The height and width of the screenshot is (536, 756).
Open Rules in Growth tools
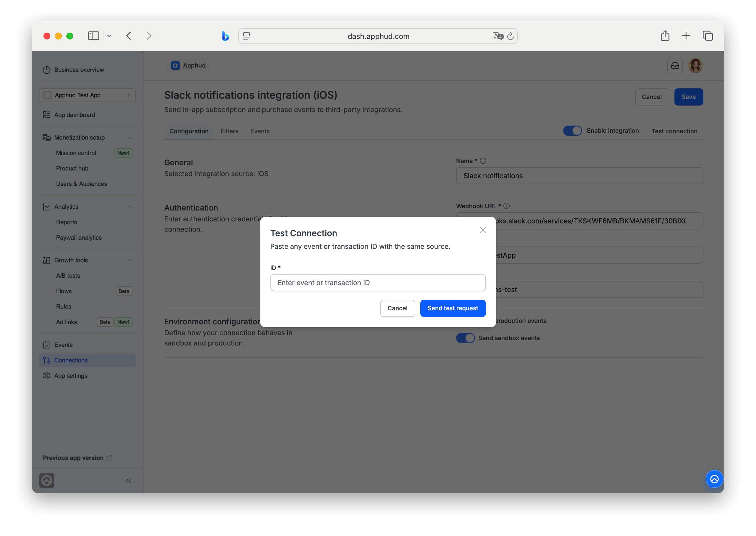(x=64, y=307)
